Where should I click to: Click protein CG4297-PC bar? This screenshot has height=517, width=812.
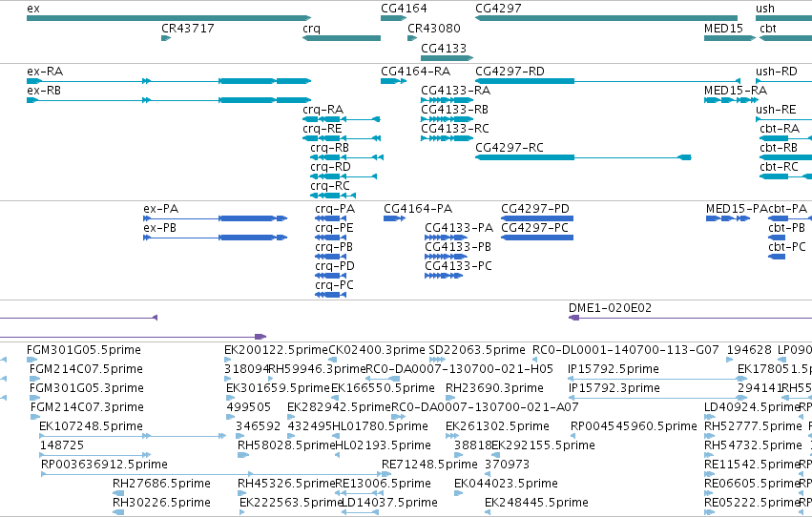[537, 238]
